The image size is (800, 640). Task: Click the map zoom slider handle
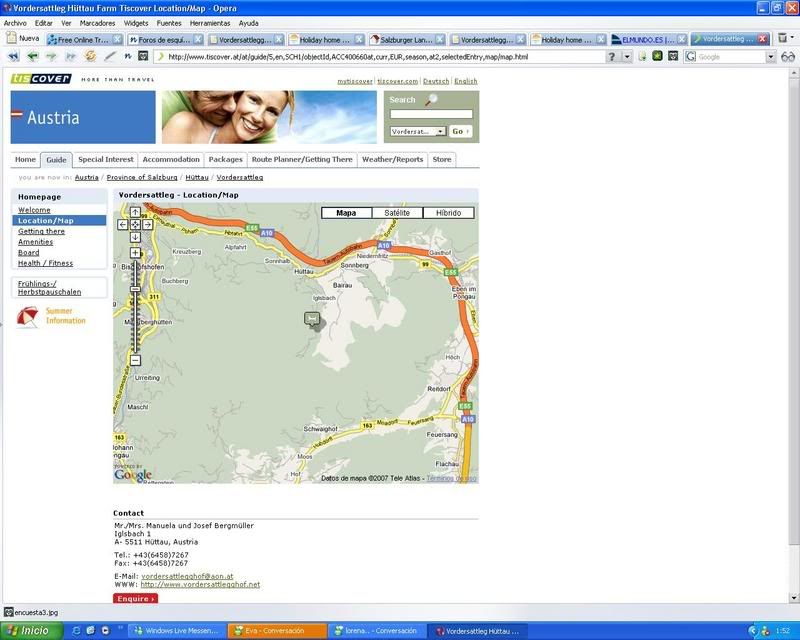tap(135, 289)
